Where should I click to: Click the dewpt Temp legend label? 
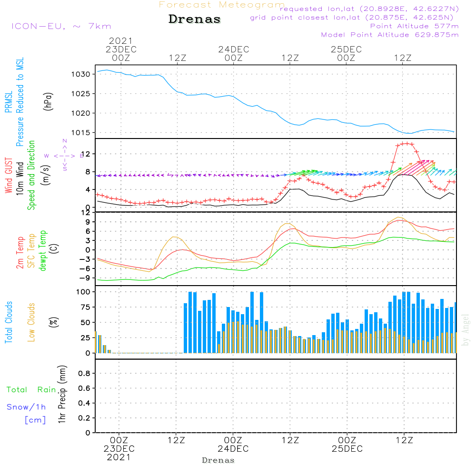[43, 251]
